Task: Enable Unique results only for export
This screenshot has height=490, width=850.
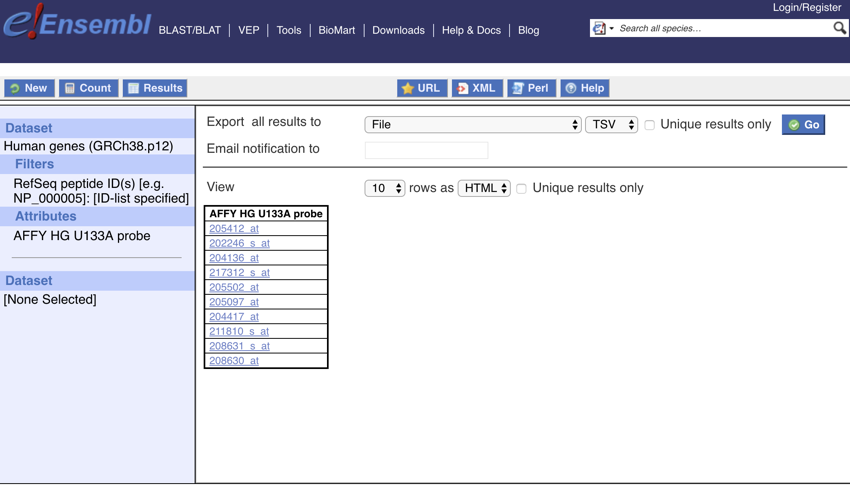Action: click(x=650, y=125)
